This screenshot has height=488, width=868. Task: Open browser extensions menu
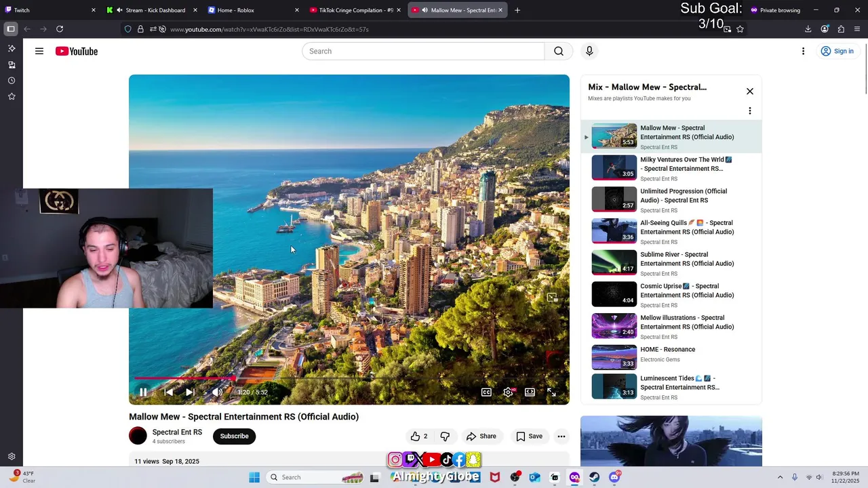coord(841,29)
